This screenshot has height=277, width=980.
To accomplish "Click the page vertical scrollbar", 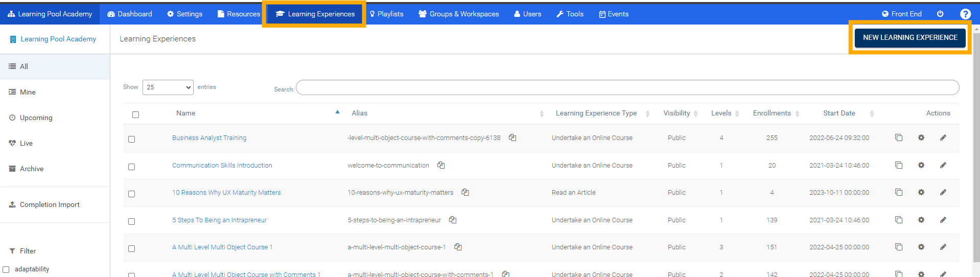I will [x=976, y=153].
